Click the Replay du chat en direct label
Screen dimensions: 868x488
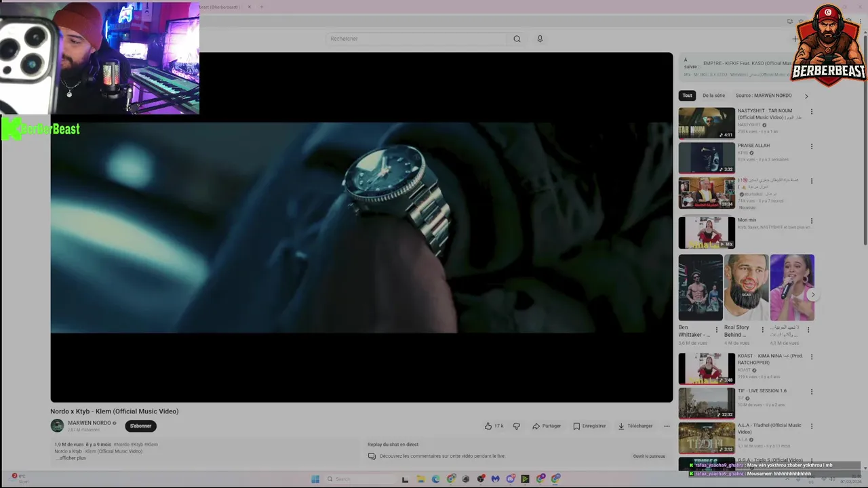pyautogui.click(x=393, y=445)
